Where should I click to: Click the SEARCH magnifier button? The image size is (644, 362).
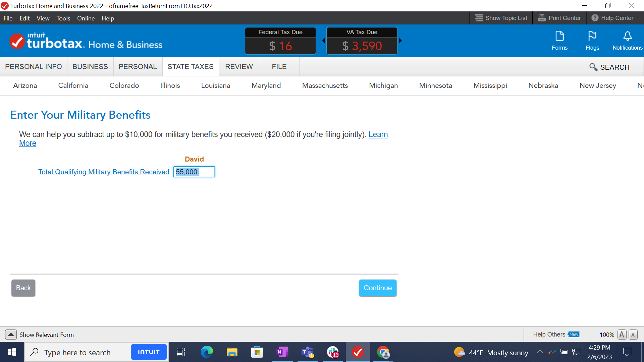609,67
